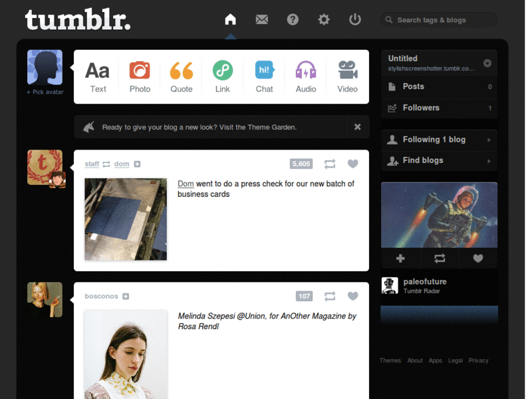Viewport: 532px width, 399px height.
Task: Create a new Photo post
Action: [x=140, y=76]
